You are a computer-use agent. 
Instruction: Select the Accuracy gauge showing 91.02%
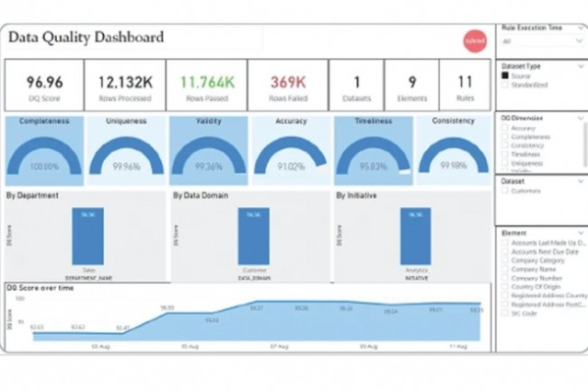pos(291,151)
